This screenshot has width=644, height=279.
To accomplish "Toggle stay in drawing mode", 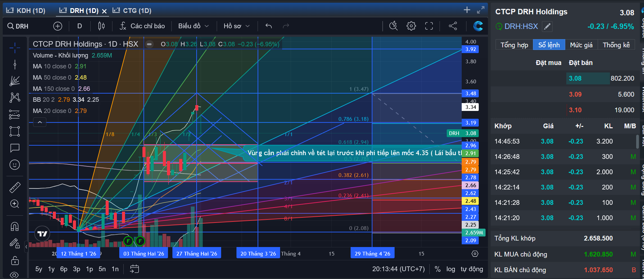I will click(15, 243).
